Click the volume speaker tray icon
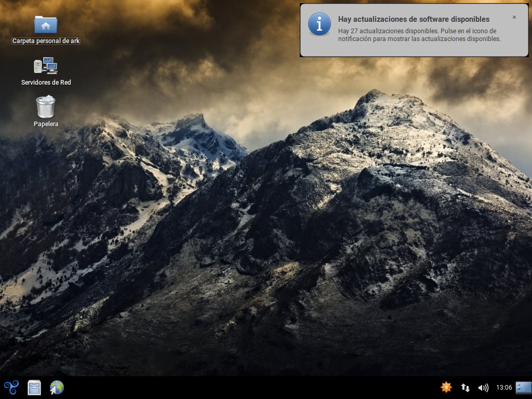 [x=483, y=388]
